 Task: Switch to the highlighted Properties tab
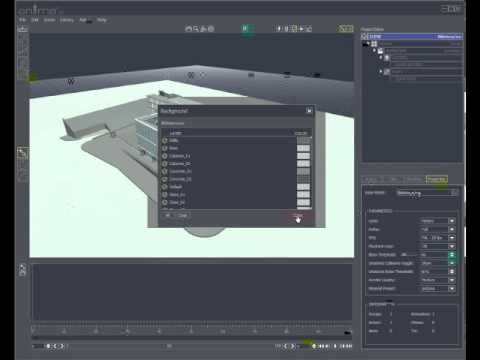click(x=437, y=180)
